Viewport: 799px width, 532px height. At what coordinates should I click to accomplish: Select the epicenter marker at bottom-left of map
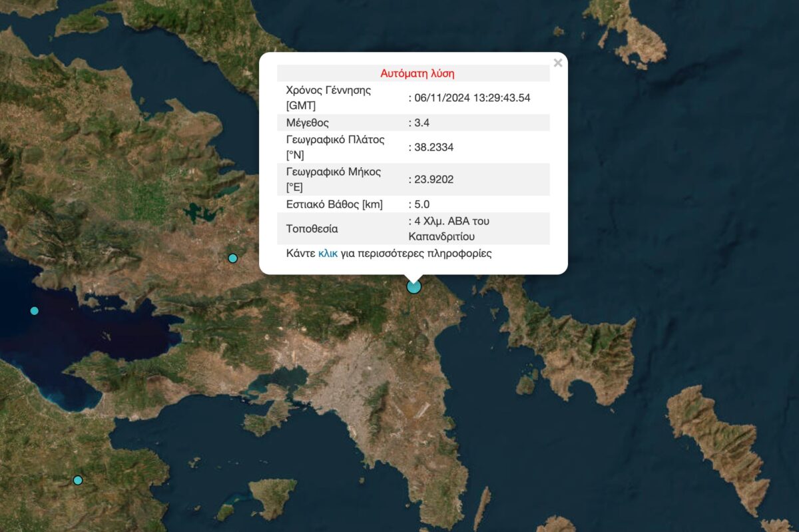pyautogui.click(x=78, y=479)
